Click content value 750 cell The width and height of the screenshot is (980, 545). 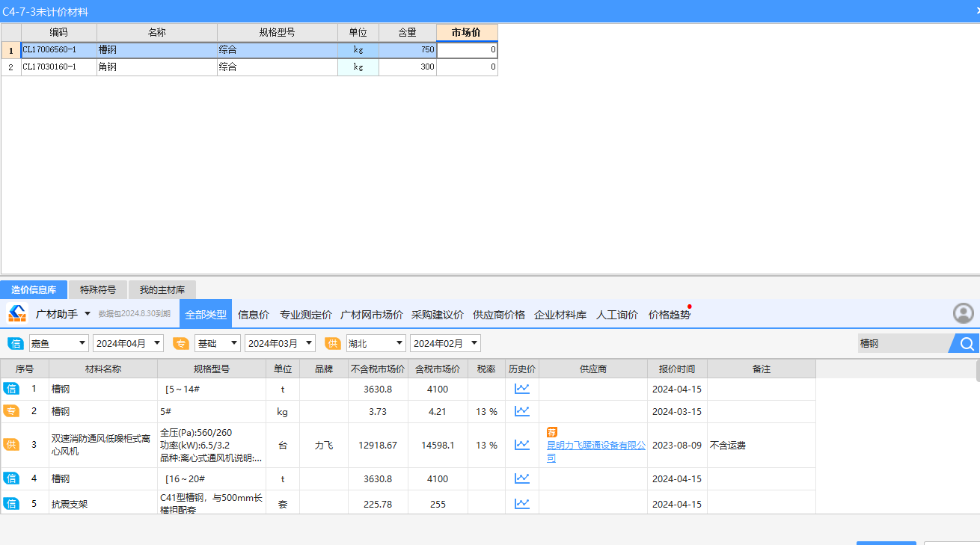tap(408, 50)
